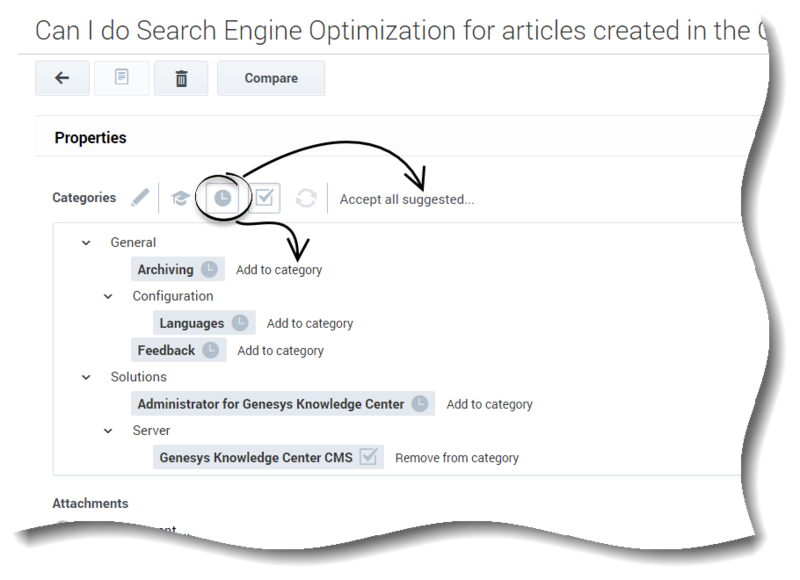Click the document view icon button
Image resolution: width=800 pixels, height=580 pixels.
click(x=121, y=78)
